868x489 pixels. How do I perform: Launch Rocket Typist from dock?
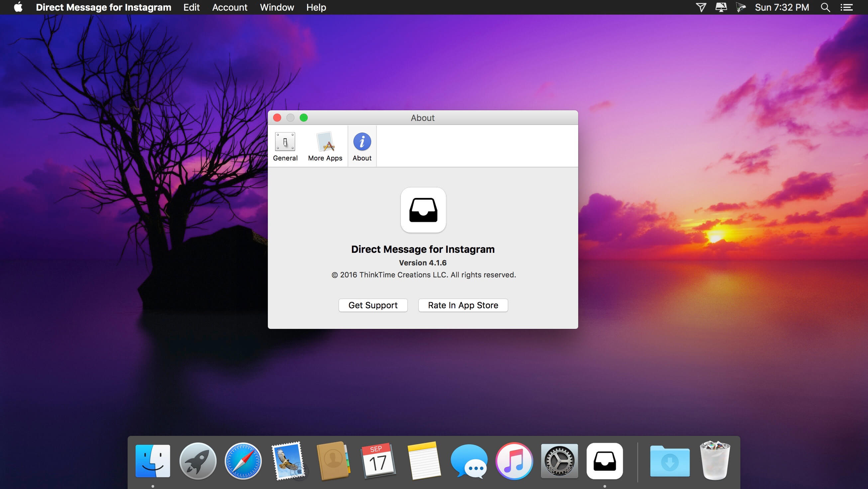click(x=198, y=462)
